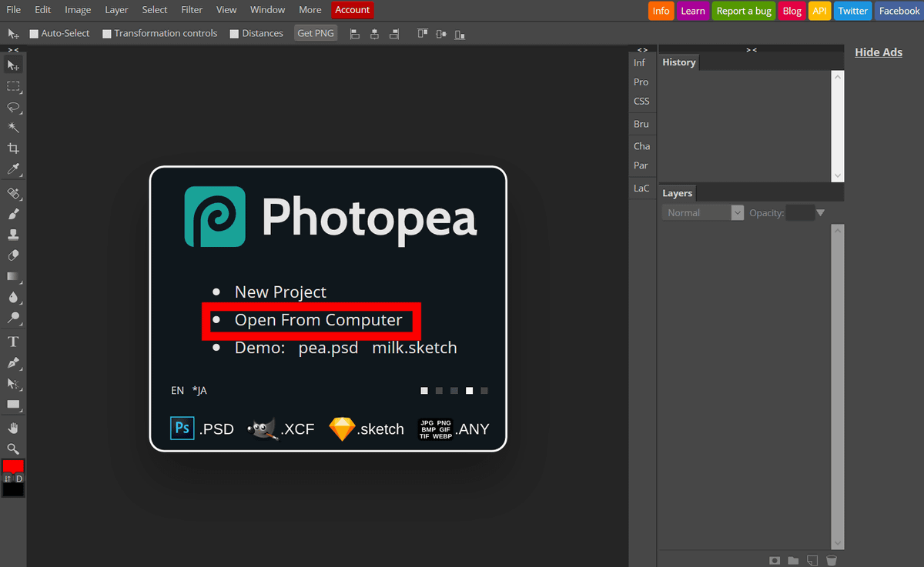Screen dimensions: 924x567
Task: Swap foreground and background colors
Action: coord(8,479)
